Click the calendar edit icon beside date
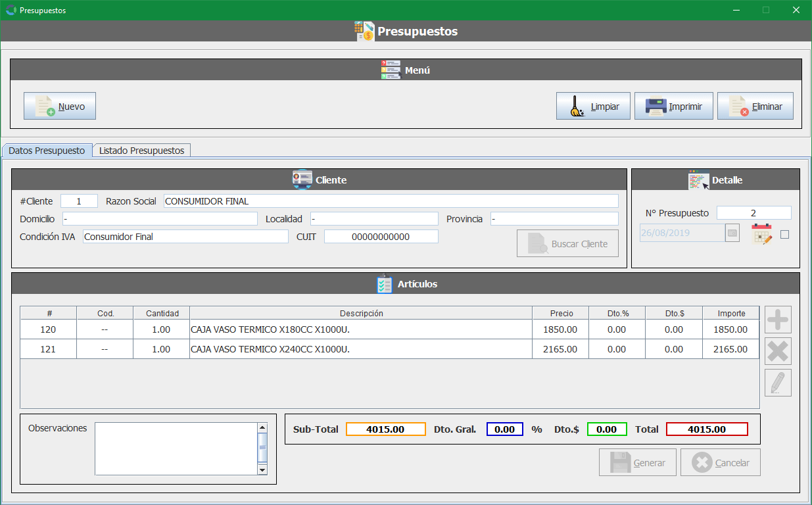The image size is (812, 505). pos(761,234)
